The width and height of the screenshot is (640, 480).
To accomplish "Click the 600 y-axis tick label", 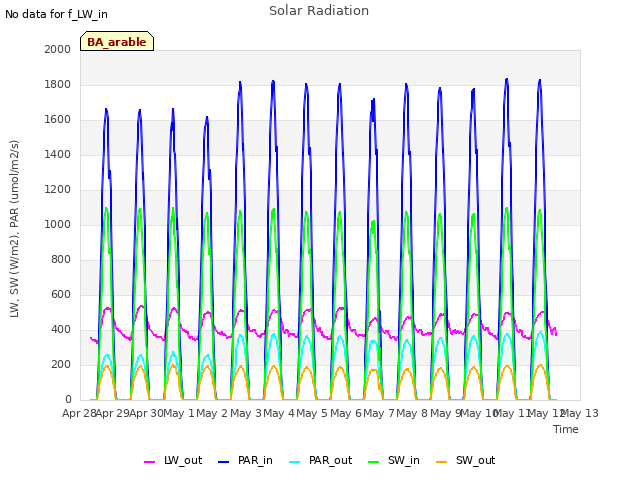I will (61, 295).
